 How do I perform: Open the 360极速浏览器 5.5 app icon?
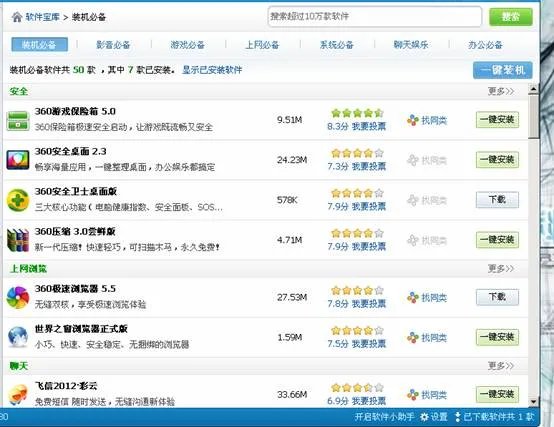pos(18,297)
